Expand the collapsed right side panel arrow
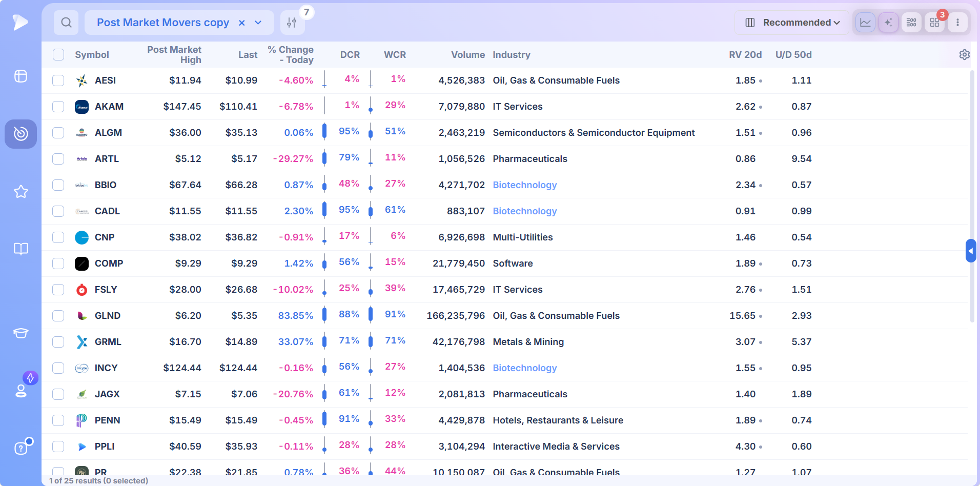Image resolution: width=980 pixels, height=486 pixels. click(x=971, y=251)
